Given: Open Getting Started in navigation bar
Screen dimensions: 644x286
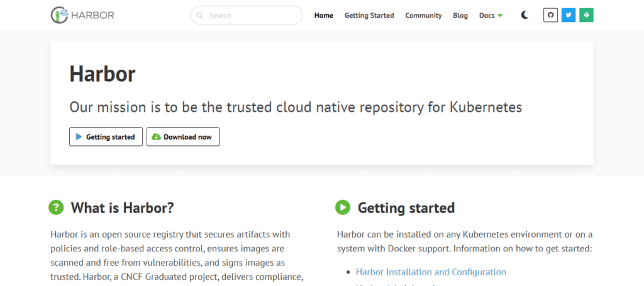Looking at the screenshot, I should (x=369, y=16).
